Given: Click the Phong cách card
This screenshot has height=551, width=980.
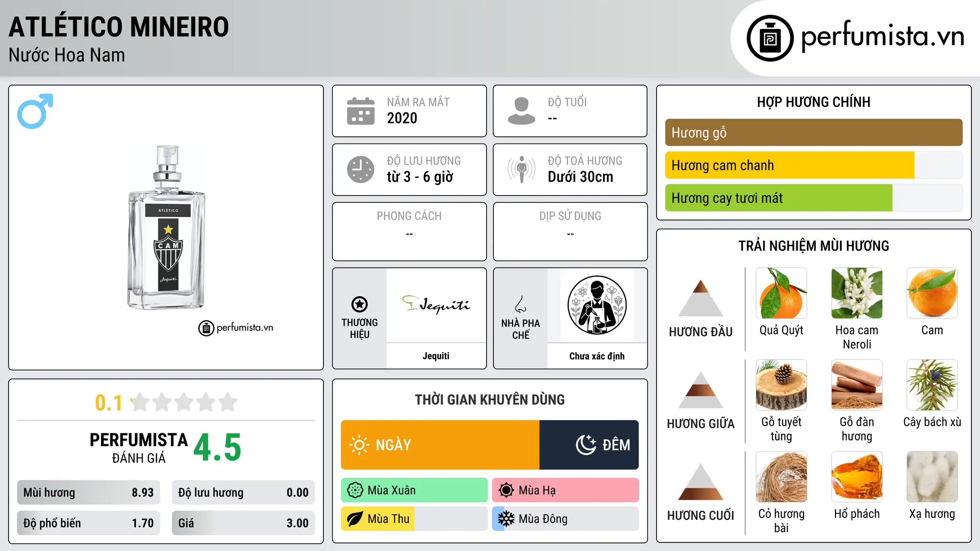Looking at the screenshot, I should pyautogui.click(x=410, y=231).
